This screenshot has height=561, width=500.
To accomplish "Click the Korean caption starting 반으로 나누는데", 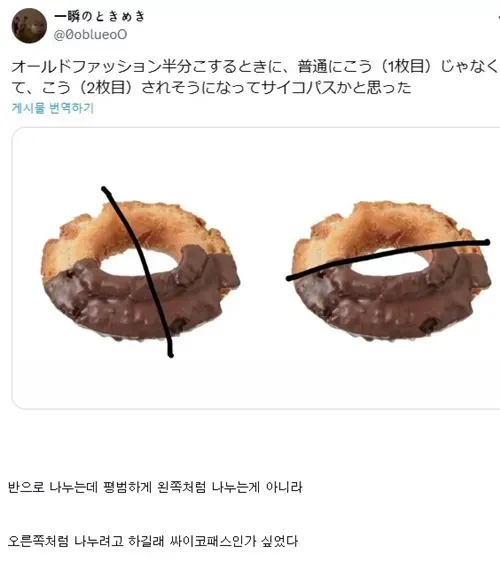I will [155, 487].
